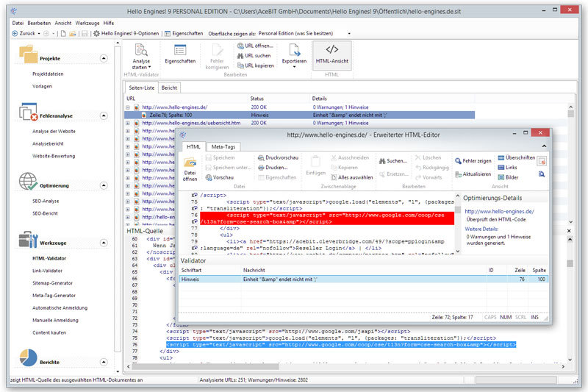588x392 pixels.
Task: Open Analyse der Website link
Action: tap(54, 132)
